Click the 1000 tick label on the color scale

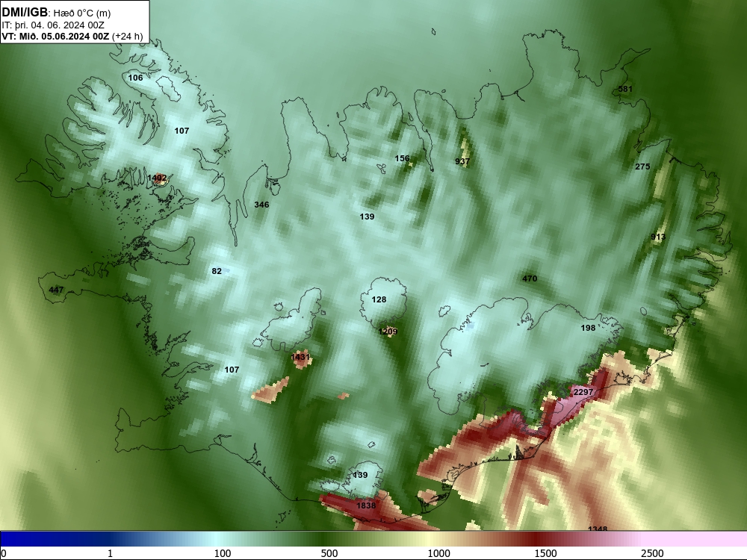(438, 553)
